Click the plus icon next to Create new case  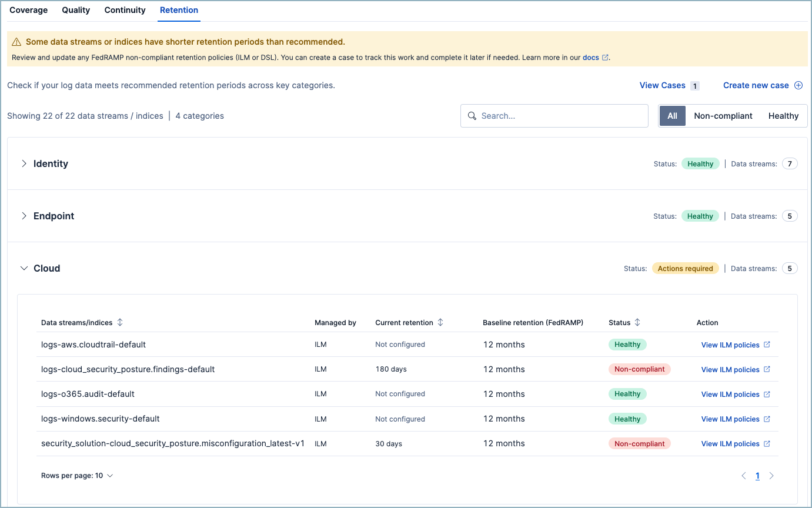[799, 85]
